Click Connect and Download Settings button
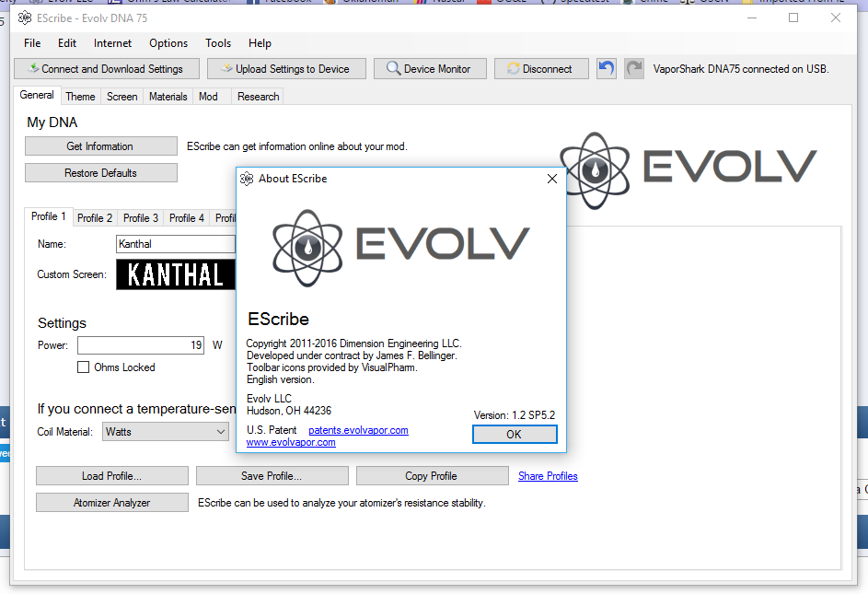The width and height of the screenshot is (868, 594). 105,69
